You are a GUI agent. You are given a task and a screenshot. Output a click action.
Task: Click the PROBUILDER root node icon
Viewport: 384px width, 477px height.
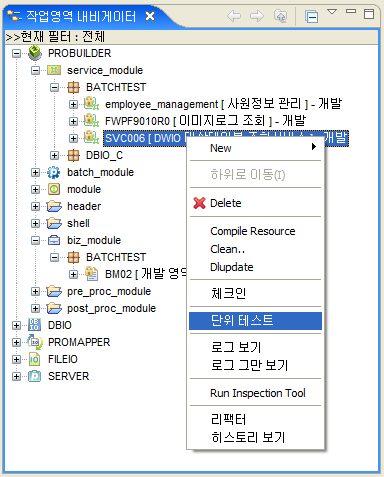[x=35, y=53]
